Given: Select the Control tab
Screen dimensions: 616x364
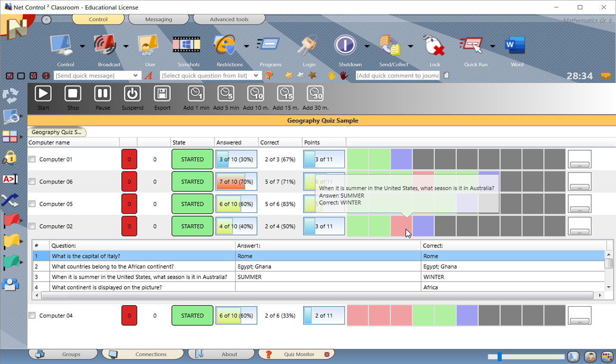Looking at the screenshot, I should [98, 19].
